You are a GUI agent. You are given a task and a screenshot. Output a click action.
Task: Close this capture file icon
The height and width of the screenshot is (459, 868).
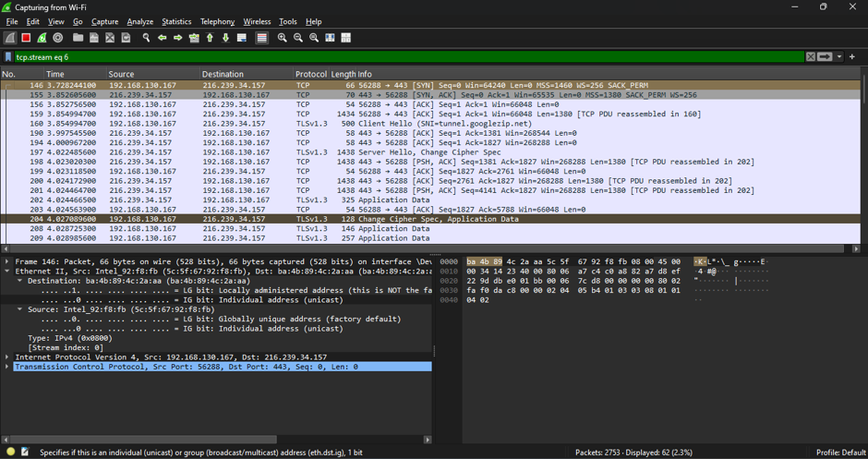coord(110,38)
